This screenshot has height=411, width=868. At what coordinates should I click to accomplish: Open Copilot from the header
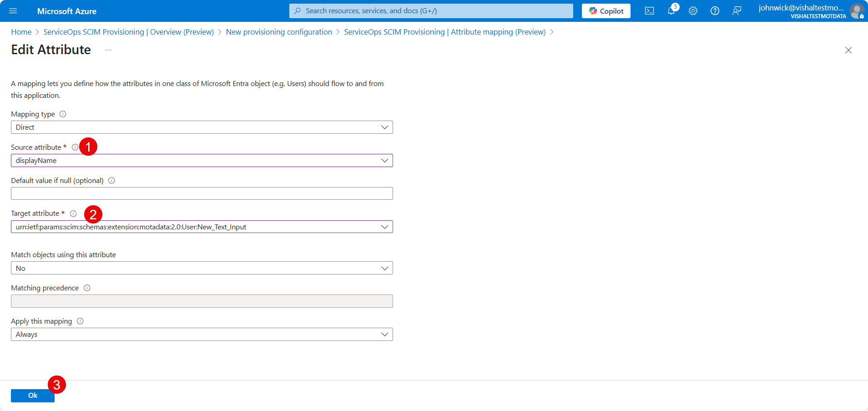point(606,11)
